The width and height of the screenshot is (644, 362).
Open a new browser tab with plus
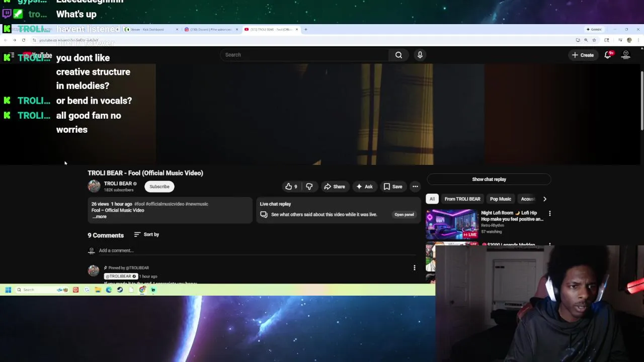pos(305,29)
